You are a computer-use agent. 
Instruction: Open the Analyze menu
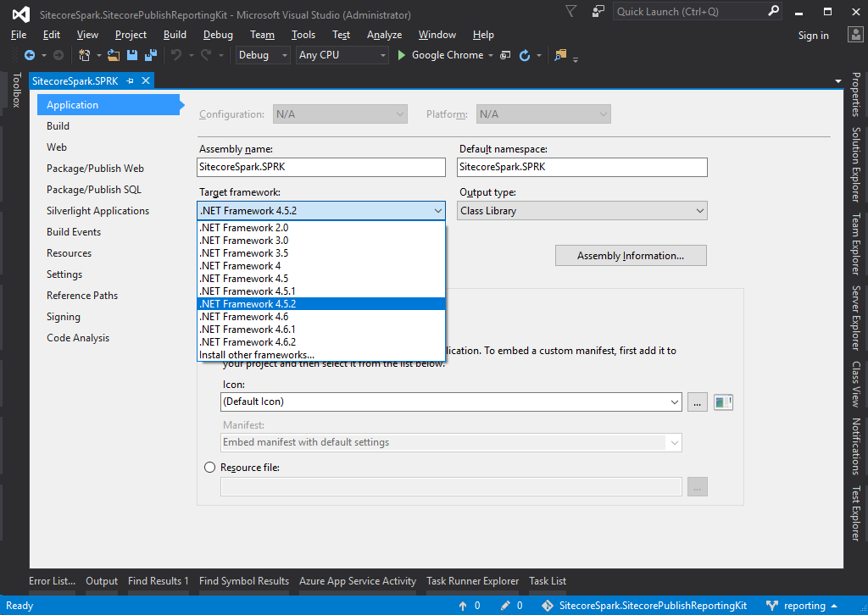point(384,35)
